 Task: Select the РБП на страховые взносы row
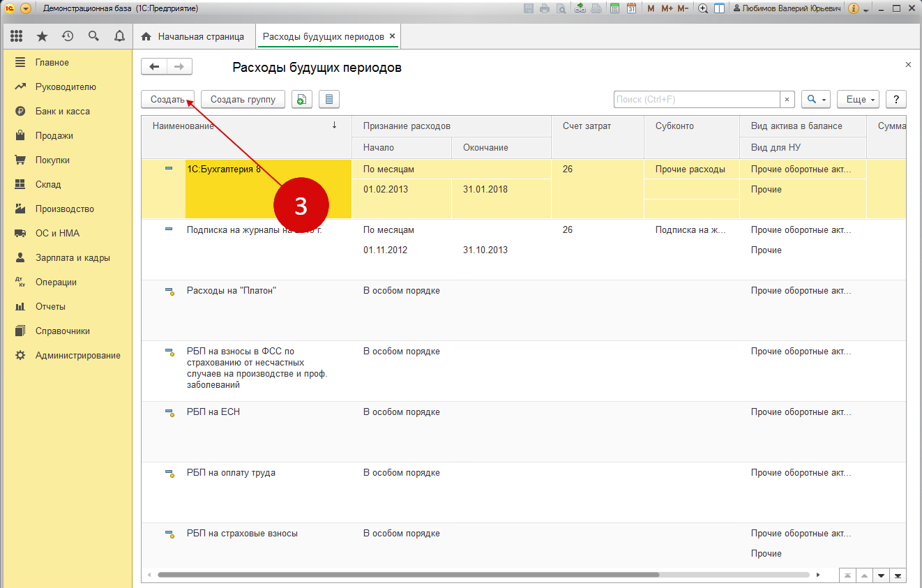pyautogui.click(x=524, y=546)
